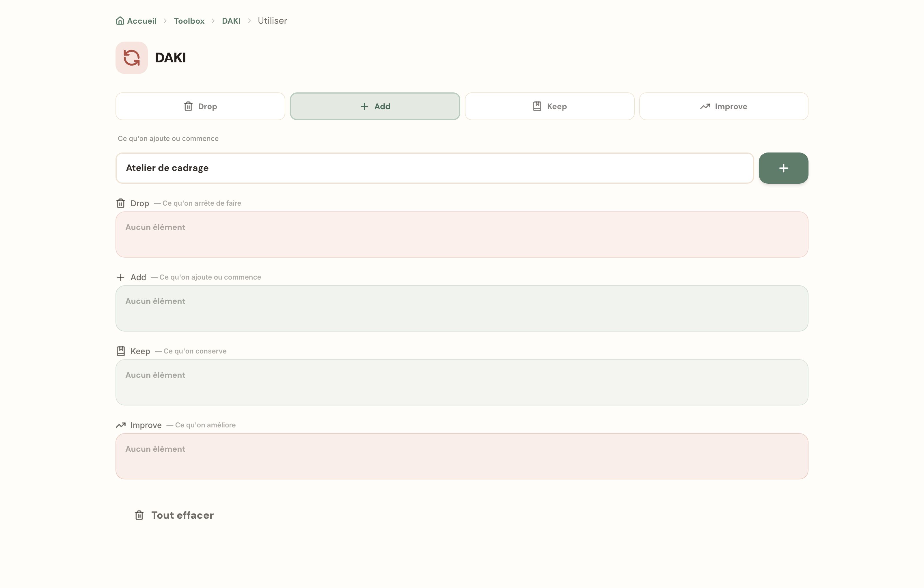The width and height of the screenshot is (924, 588).
Task: Click bookmark icon beside Keep section heading
Action: click(x=120, y=351)
